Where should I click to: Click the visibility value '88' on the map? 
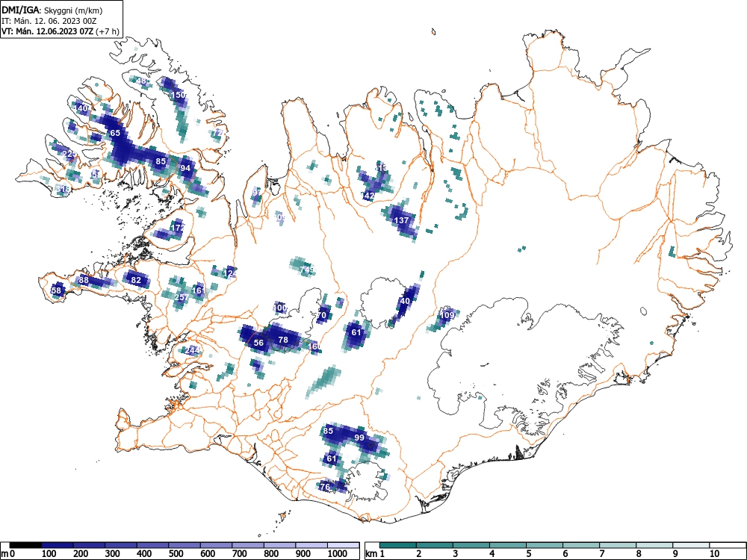click(84, 280)
